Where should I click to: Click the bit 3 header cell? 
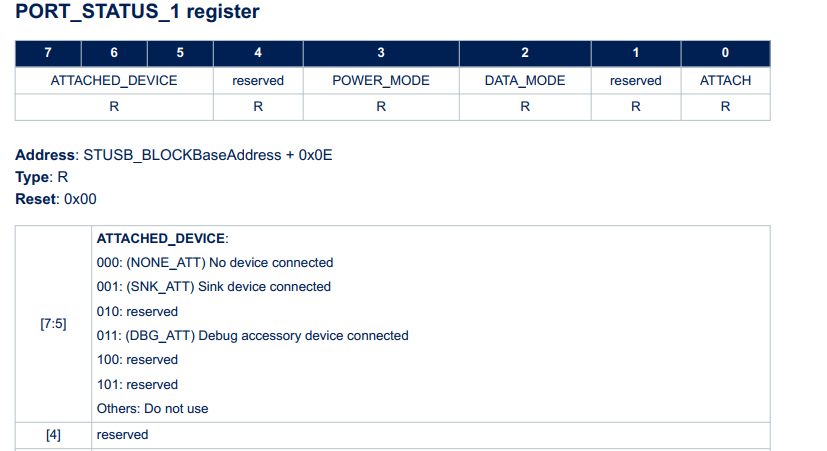pyautogui.click(x=381, y=53)
